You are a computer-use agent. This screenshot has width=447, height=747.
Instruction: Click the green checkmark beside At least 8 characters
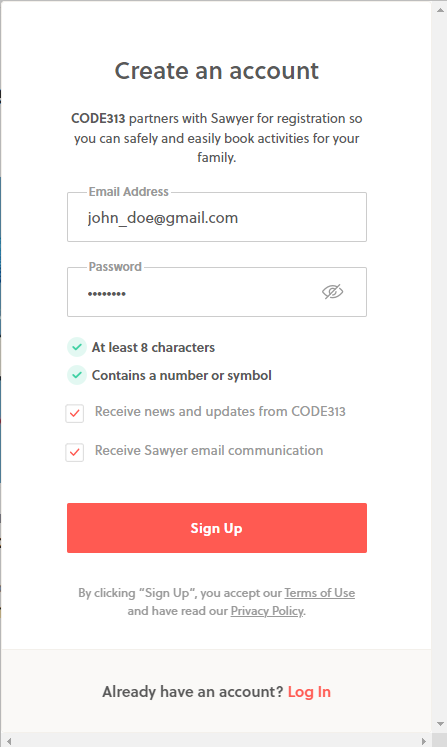click(x=77, y=347)
